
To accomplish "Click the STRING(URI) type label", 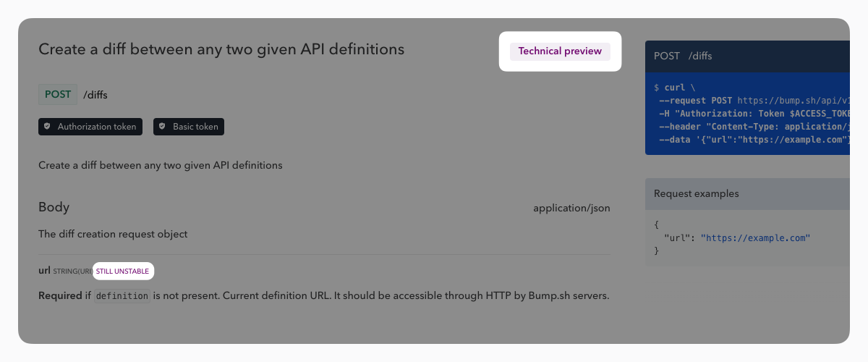I will tap(72, 271).
